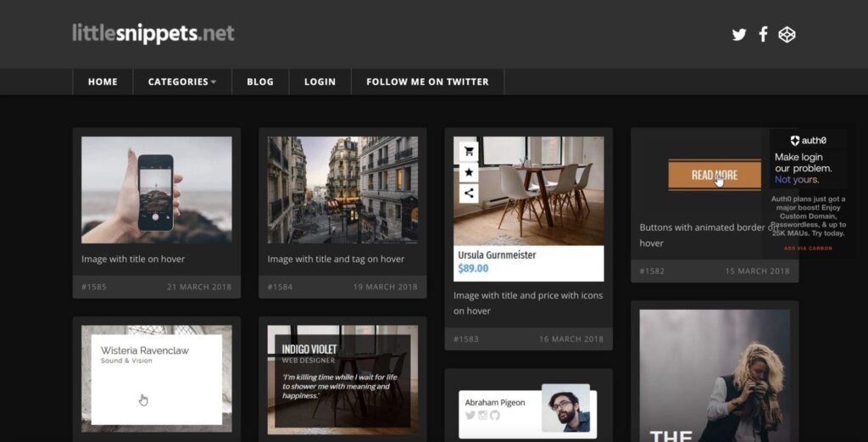Open the 'Image with title and tag on hover' link
The height and width of the screenshot is (442, 868).
click(336, 260)
